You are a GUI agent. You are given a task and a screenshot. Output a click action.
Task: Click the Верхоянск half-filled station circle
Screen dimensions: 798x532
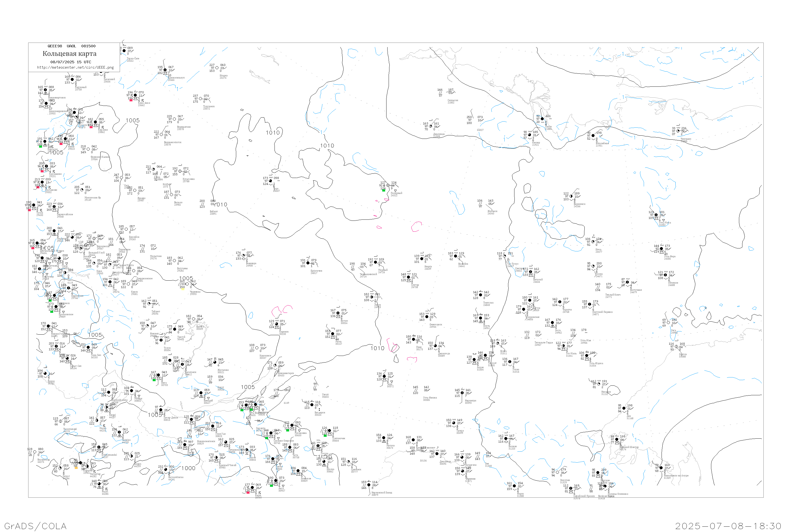click(571, 197)
